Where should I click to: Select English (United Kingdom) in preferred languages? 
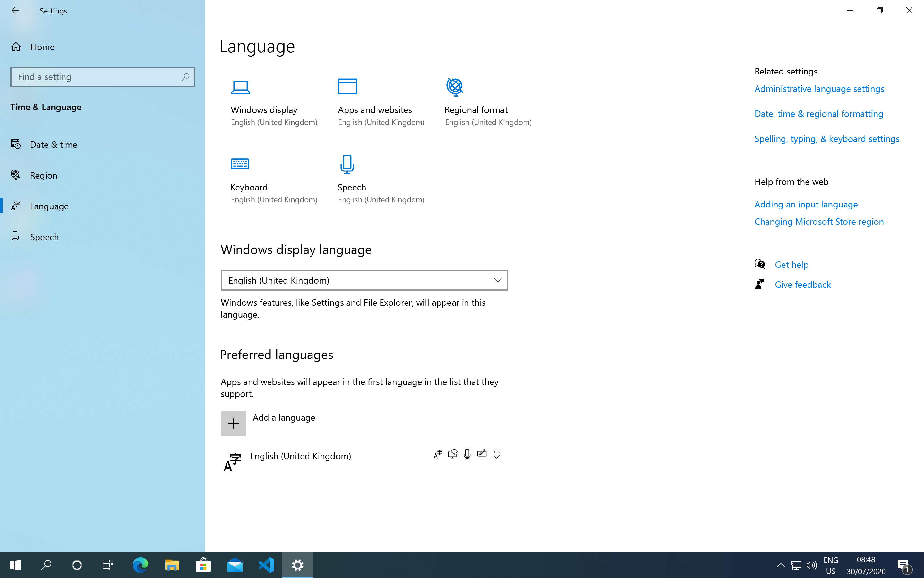364,462
